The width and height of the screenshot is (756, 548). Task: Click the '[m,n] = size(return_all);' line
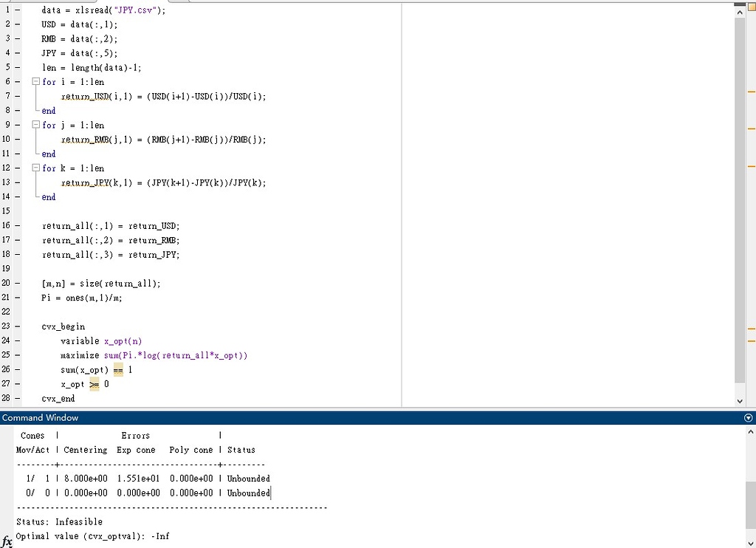(100, 283)
